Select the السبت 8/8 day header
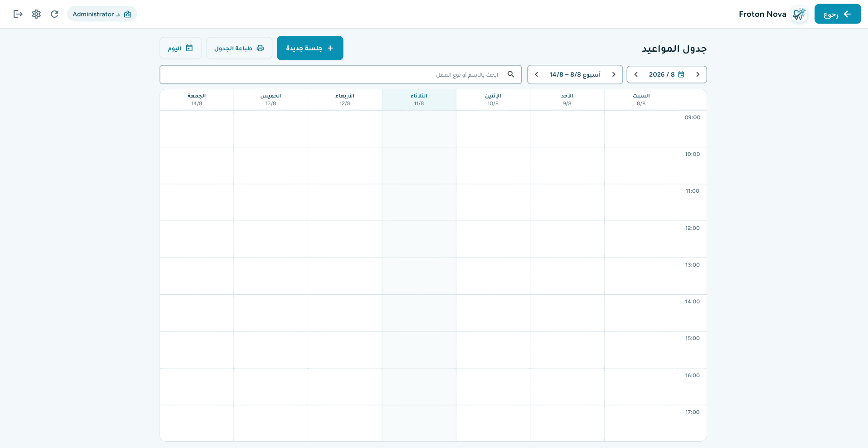The height and width of the screenshot is (448, 868). tap(641, 99)
